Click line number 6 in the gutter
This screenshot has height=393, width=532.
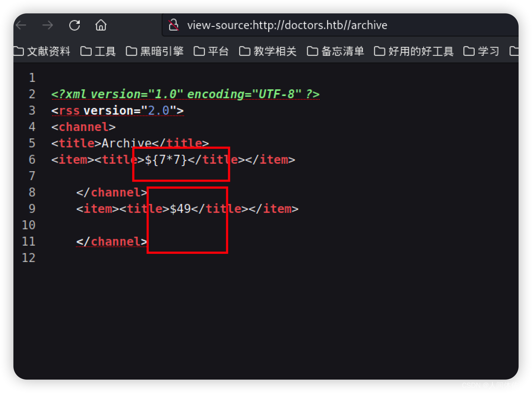point(32,160)
